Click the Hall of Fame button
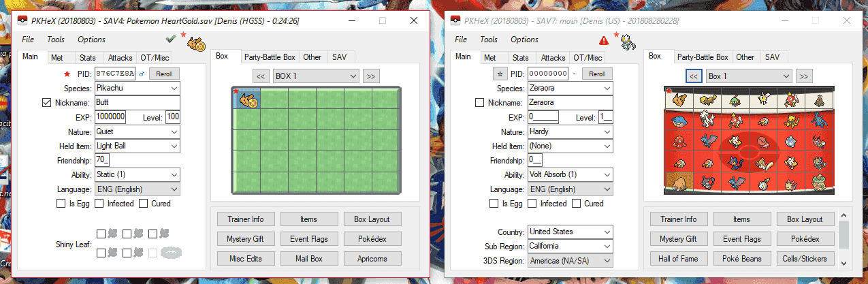 [x=677, y=259]
